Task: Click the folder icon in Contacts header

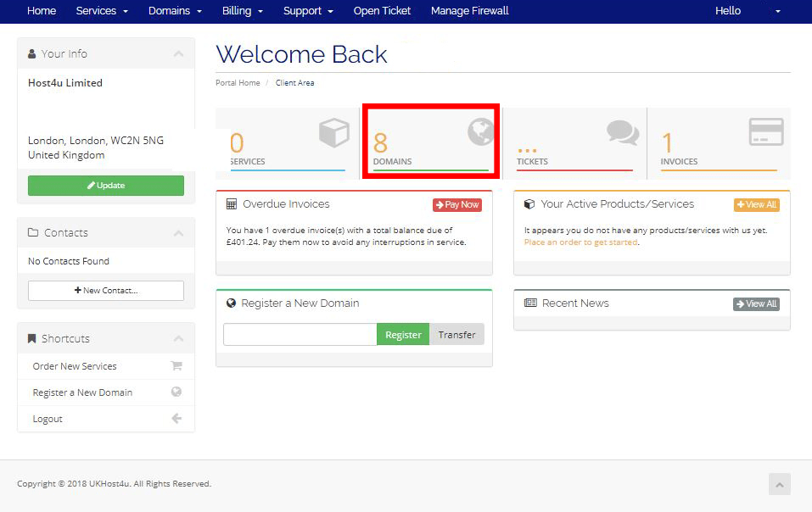Action: click(x=32, y=232)
